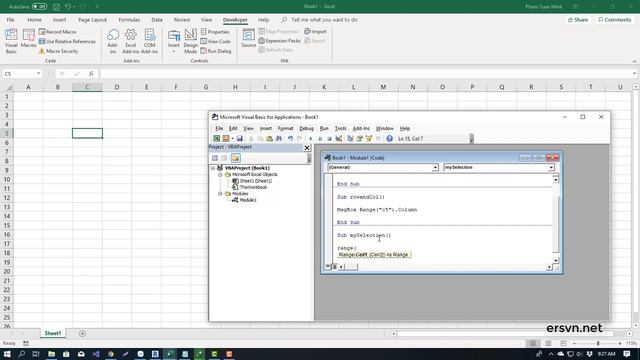The height and width of the screenshot is (360, 640).
Task: Click Run Dialog in Controls group
Action: pos(216,51)
